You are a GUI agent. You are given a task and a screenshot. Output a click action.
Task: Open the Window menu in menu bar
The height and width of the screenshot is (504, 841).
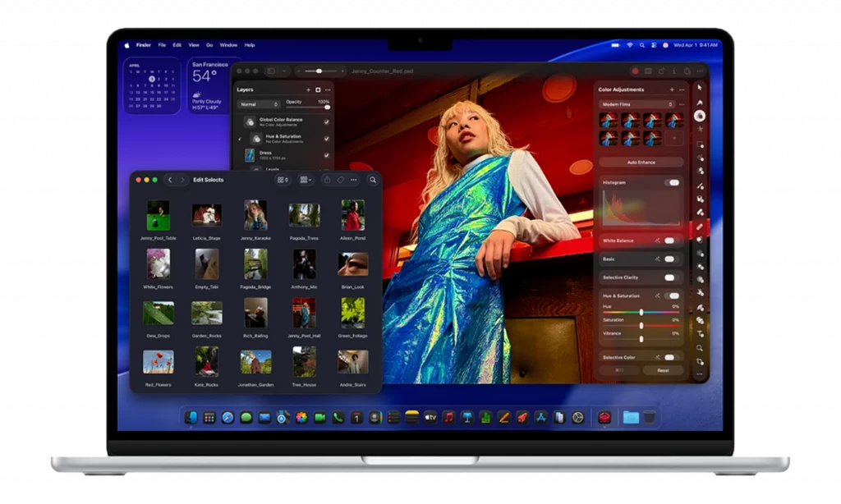228,45
